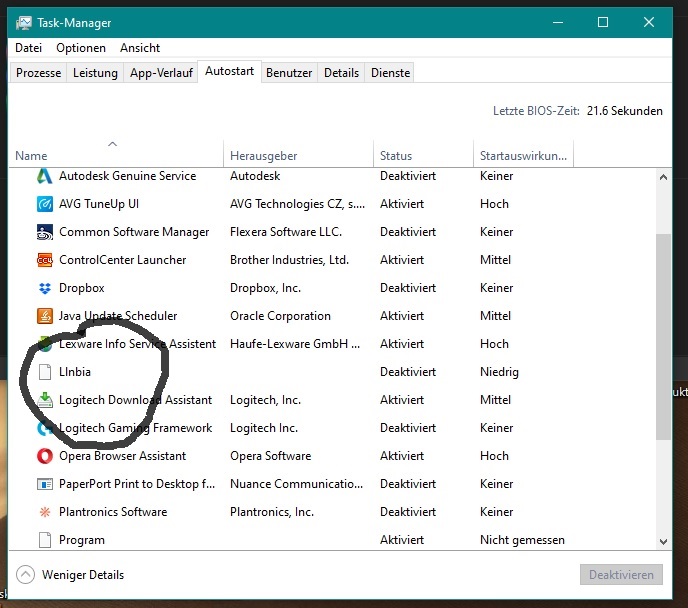This screenshot has height=608, width=688.
Task: Minimize the Task-Manager window
Action: pyautogui.click(x=558, y=22)
